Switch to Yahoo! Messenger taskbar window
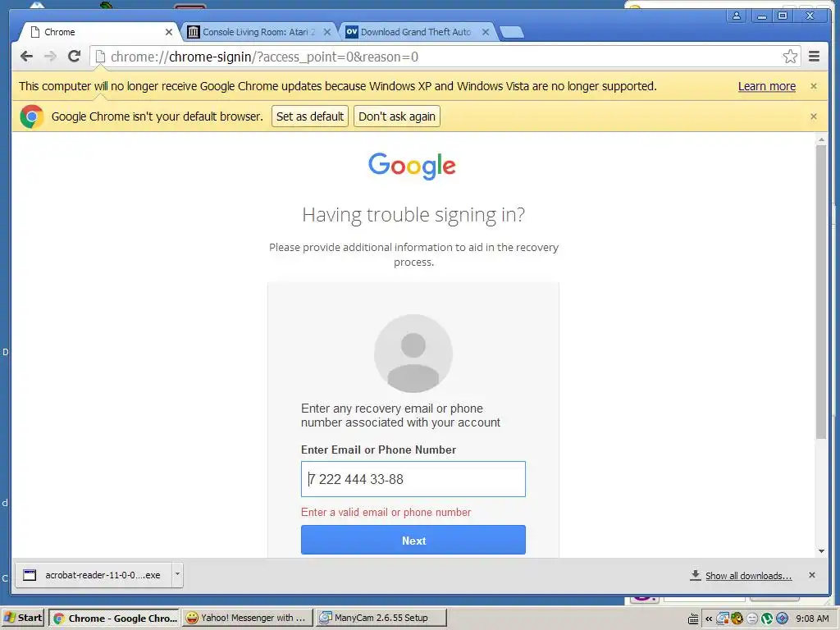The image size is (840, 630). point(246,618)
